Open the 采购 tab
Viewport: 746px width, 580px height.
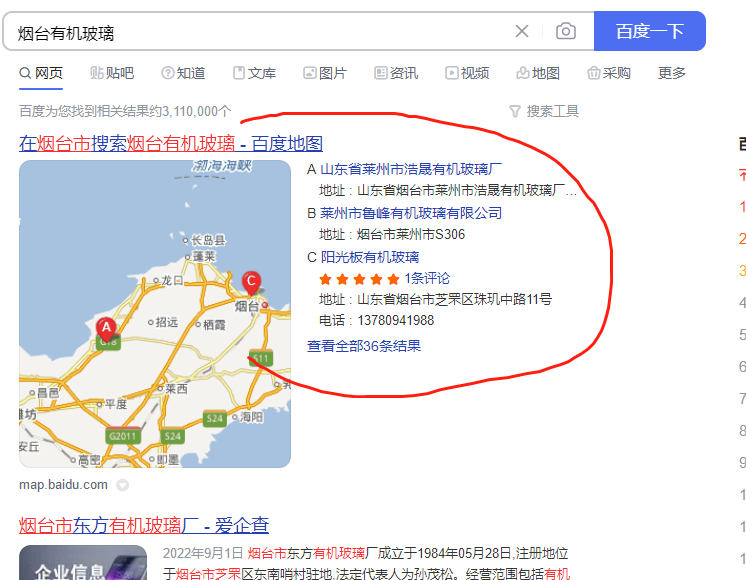point(609,73)
